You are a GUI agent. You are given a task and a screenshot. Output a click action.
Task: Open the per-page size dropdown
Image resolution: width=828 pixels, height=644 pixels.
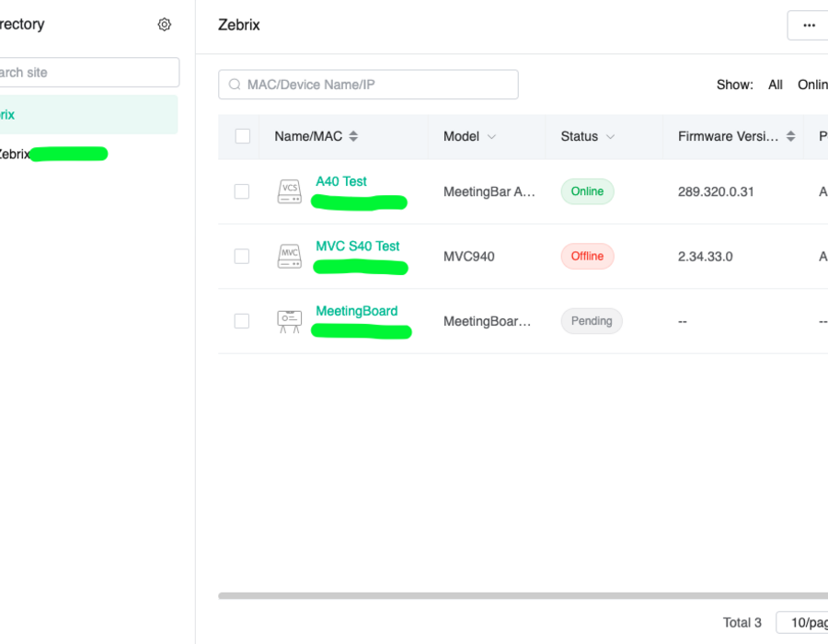click(x=802, y=622)
